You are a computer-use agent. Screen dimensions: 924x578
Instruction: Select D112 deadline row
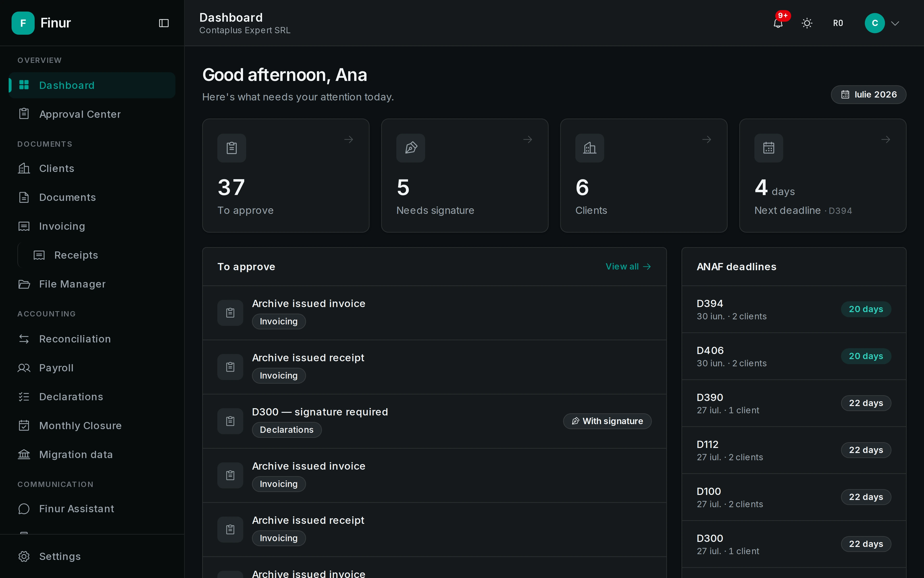coord(794,450)
